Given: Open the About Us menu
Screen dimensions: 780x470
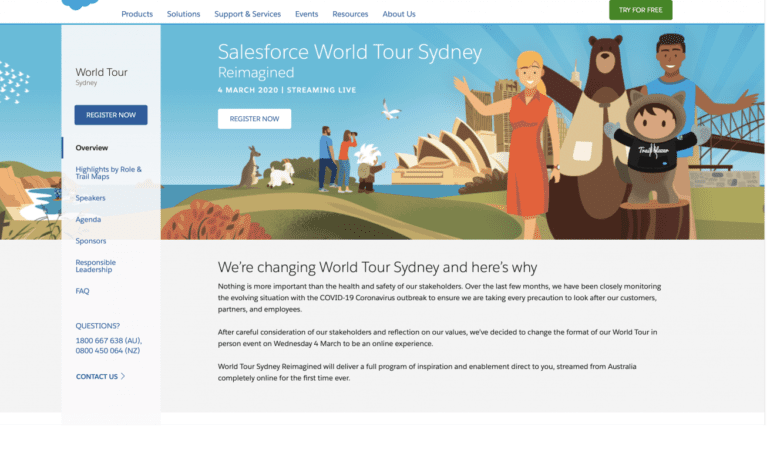Looking at the screenshot, I should click(398, 14).
